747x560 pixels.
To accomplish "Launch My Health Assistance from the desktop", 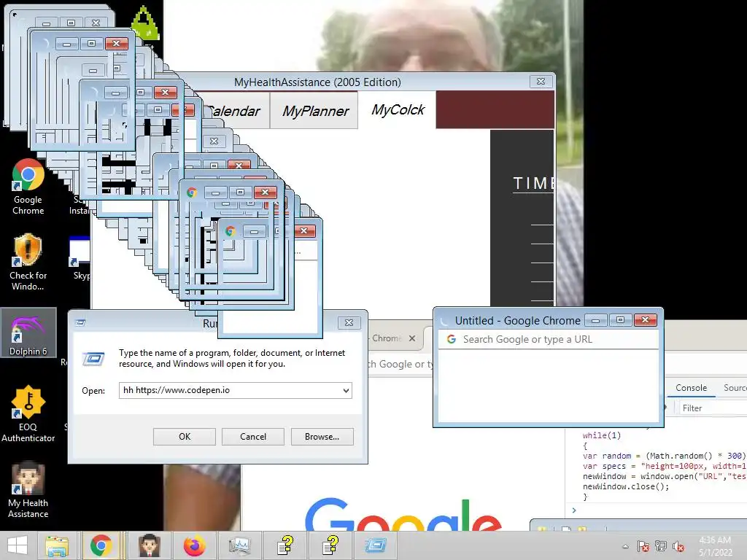I will 28,489.
